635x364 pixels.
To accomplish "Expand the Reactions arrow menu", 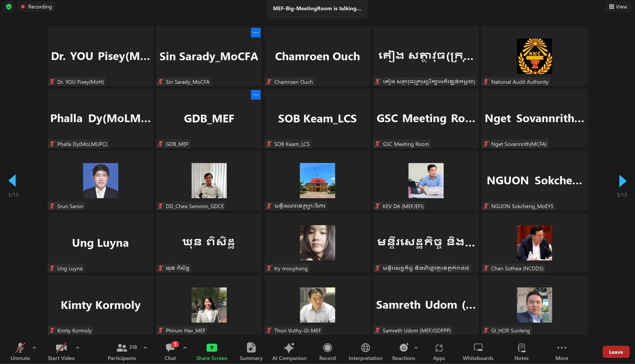I will click(x=416, y=348).
